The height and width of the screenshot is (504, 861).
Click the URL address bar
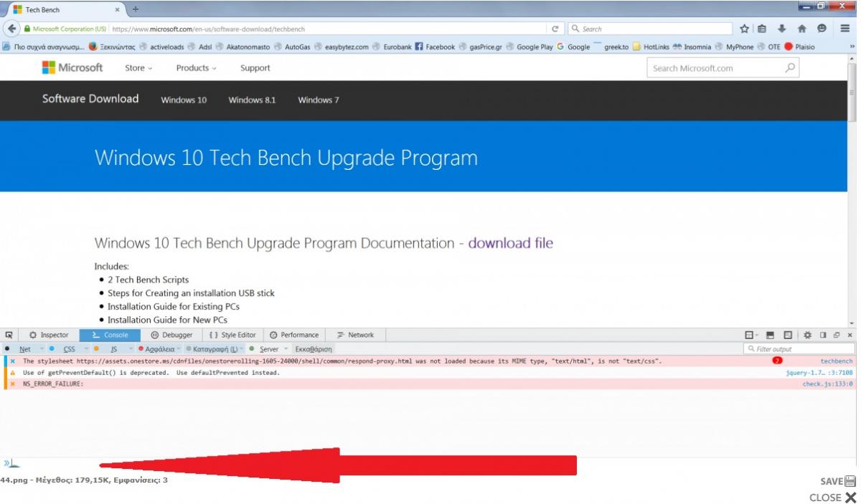point(329,29)
